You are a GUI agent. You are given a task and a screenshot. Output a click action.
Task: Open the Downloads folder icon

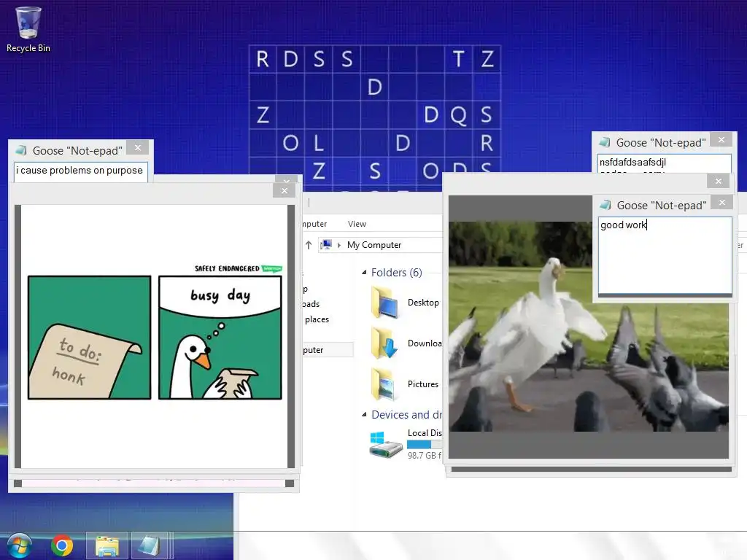point(385,343)
